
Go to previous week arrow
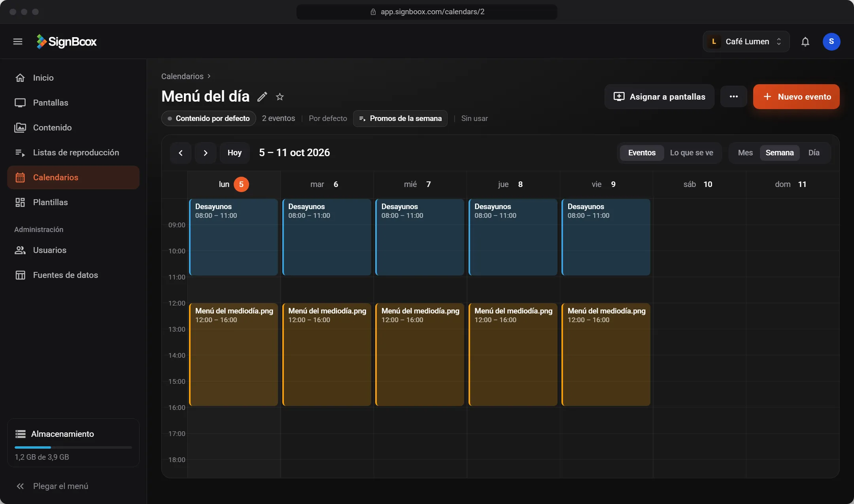coord(181,153)
